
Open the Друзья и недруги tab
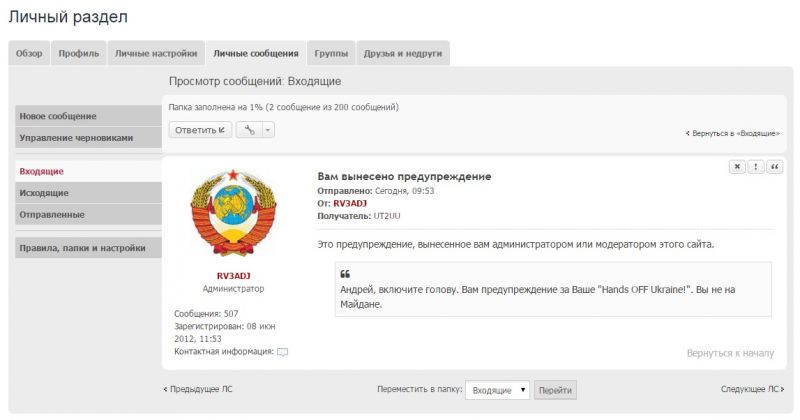(x=403, y=54)
